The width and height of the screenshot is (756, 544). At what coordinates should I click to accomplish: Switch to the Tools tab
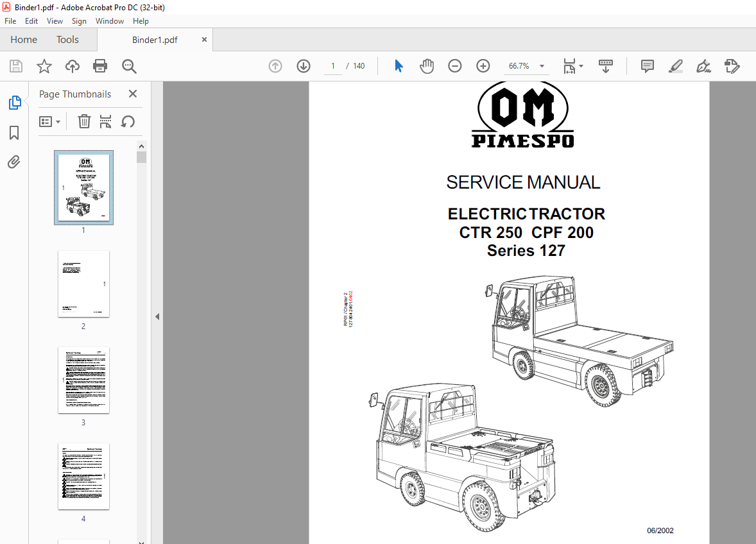[x=67, y=40]
